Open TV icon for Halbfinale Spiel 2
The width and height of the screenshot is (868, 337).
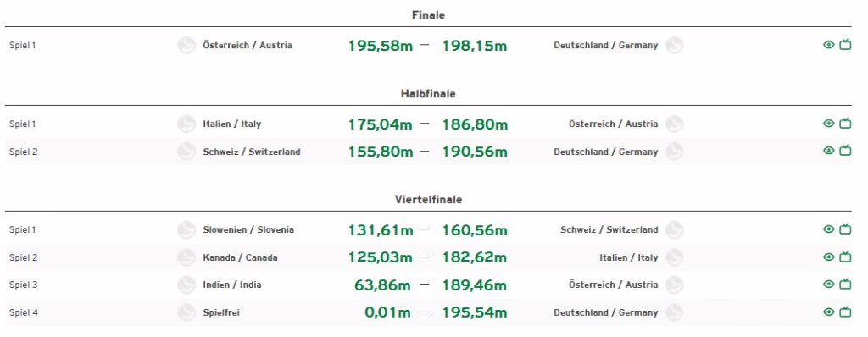pos(845,150)
